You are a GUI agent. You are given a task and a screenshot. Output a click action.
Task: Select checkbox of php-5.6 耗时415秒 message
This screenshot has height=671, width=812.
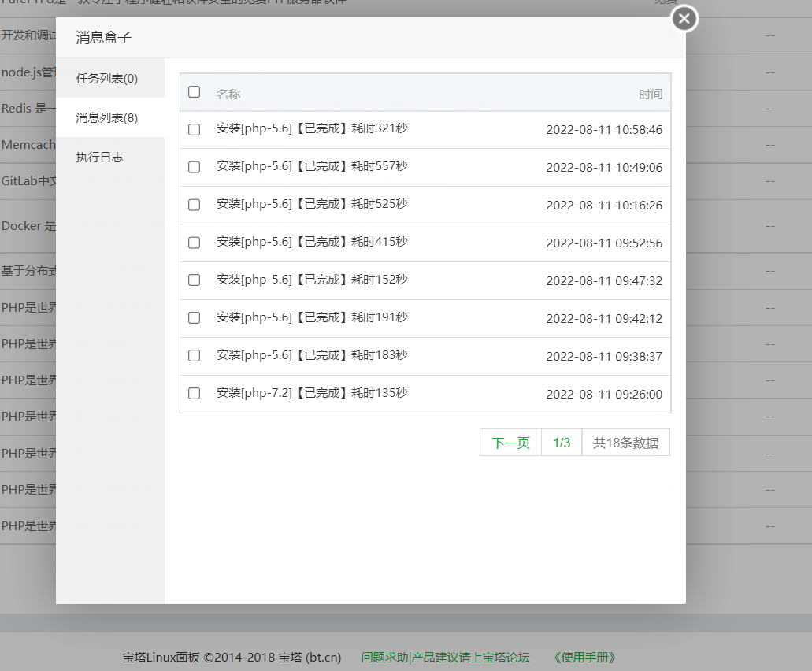point(195,243)
